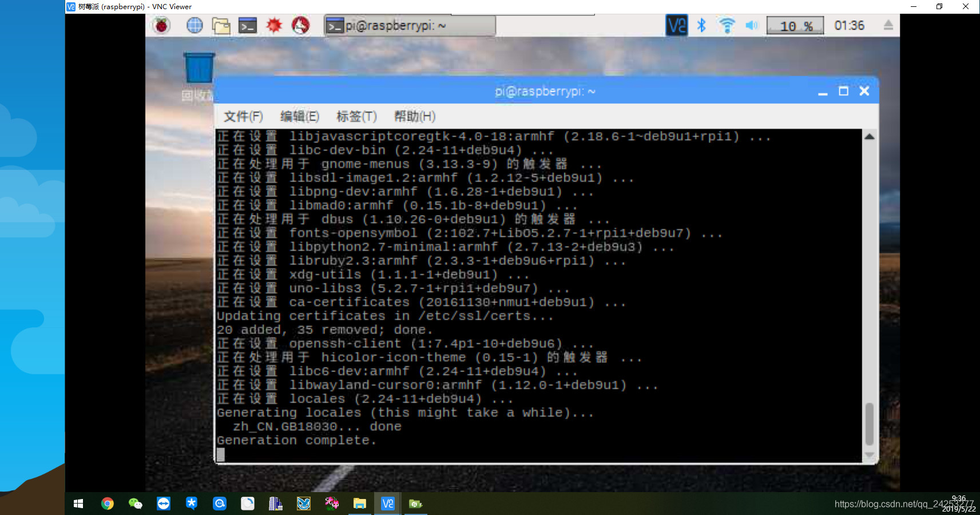The height and width of the screenshot is (515, 980).
Task: Click 'Updating certificates in /etc/ssl/certs...' line
Action: pos(385,316)
